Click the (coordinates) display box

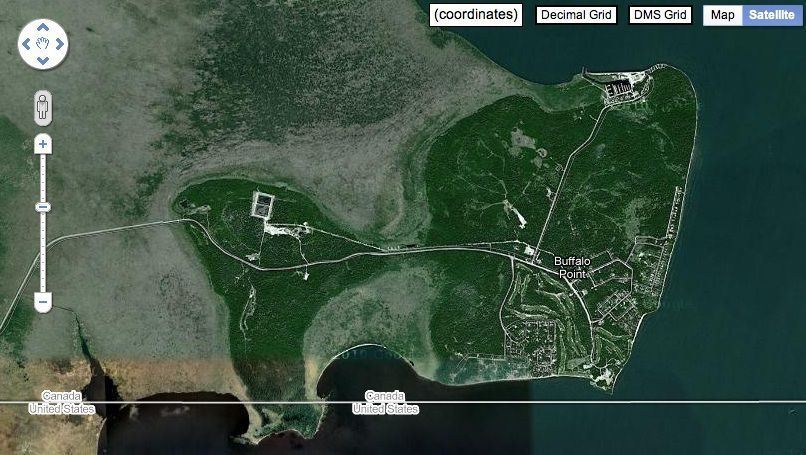[x=476, y=15]
